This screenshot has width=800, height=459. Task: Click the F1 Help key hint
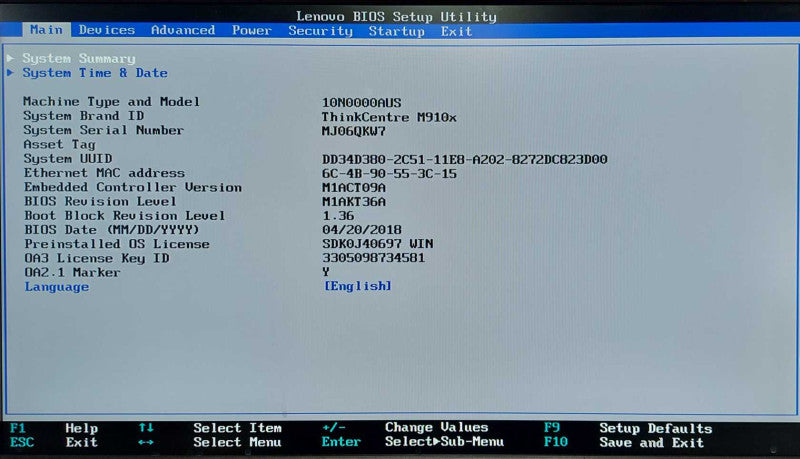coord(54,428)
